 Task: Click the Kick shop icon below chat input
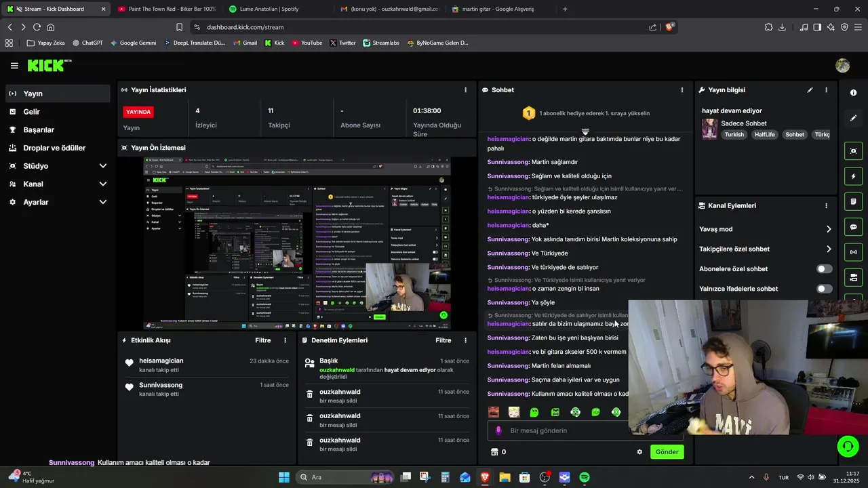[x=494, y=451]
